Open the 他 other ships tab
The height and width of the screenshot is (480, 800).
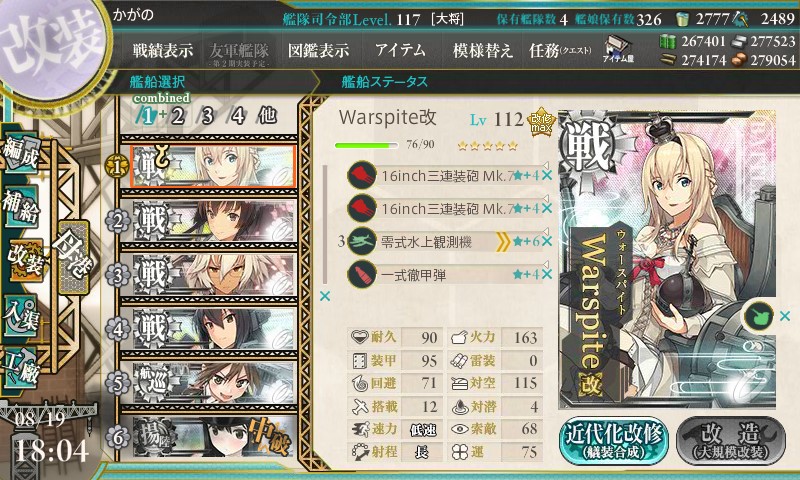[x=267, y=115]
